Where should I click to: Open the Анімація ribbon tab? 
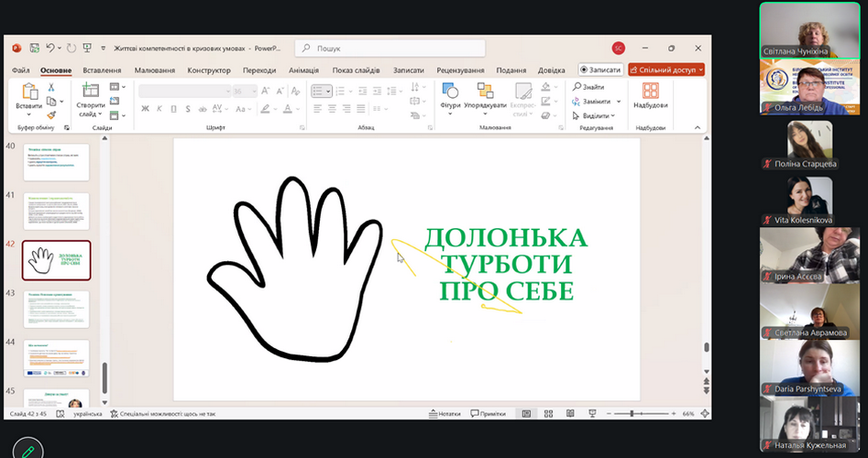(x=303, y=71)
